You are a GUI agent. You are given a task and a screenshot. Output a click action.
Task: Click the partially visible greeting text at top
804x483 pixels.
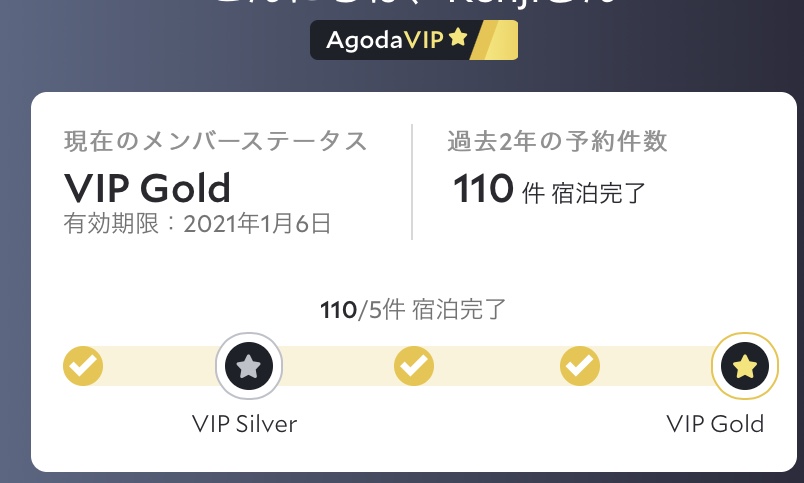coord(410,5)
